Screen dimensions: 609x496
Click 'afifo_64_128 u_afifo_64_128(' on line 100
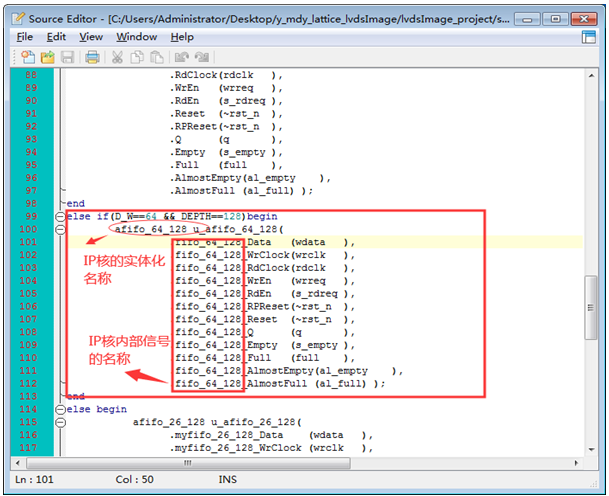tap(199, 229)
